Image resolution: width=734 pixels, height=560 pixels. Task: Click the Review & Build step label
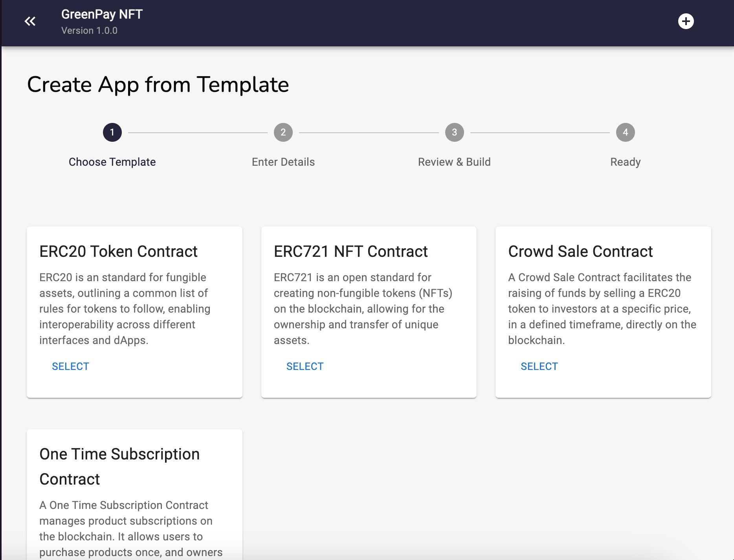click(454, 162)
